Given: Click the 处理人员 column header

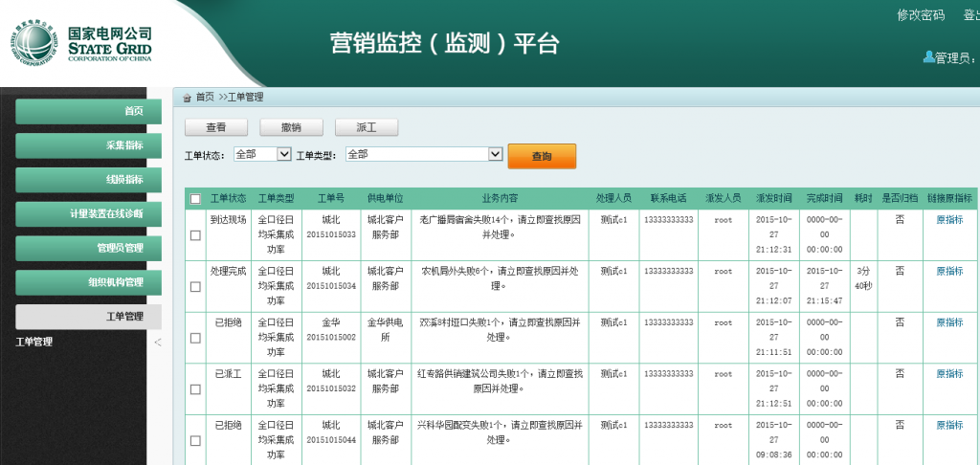Looking at the screenshot, I should [613, 199].
